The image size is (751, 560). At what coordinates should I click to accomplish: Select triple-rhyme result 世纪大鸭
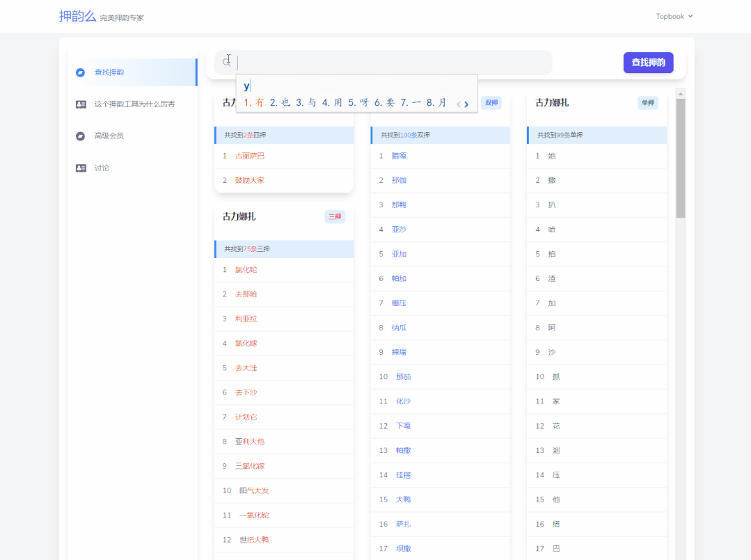(254, 540)
